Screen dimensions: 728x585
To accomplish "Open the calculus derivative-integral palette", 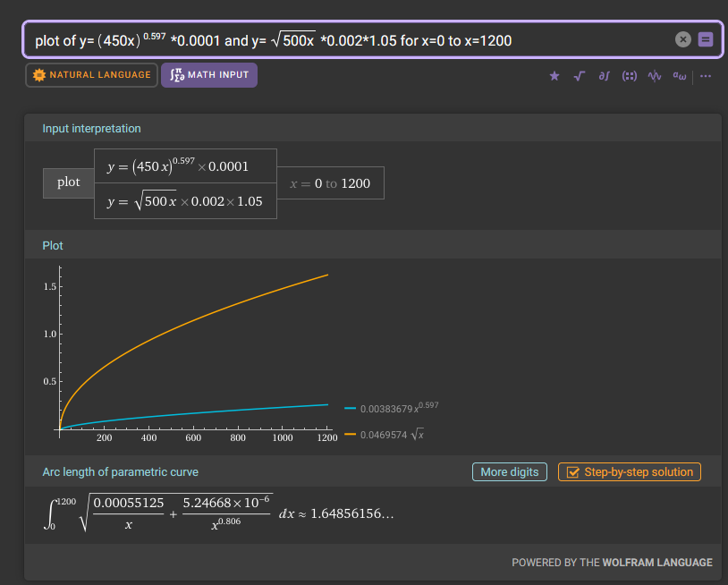I will 604,76.
